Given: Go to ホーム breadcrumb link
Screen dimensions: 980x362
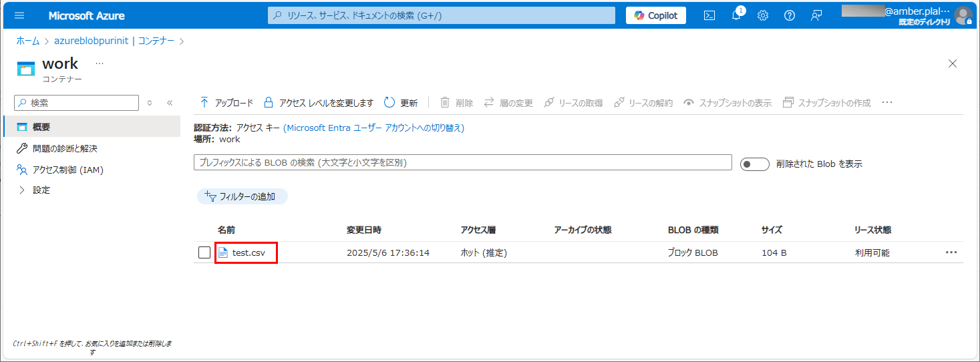Looking at the screenshot, I should pyautogui.click(x=27, y=41).
